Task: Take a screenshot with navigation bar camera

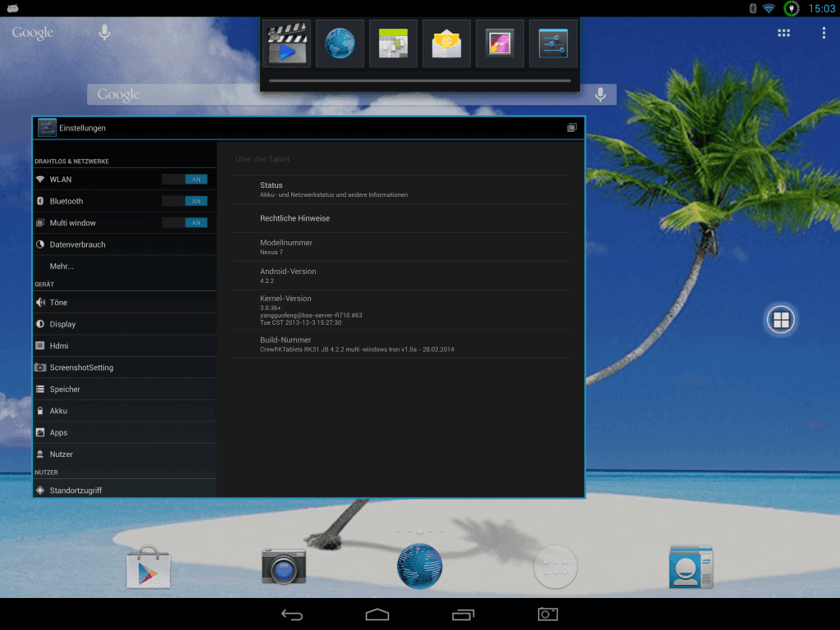Action: tap(547, 614)
